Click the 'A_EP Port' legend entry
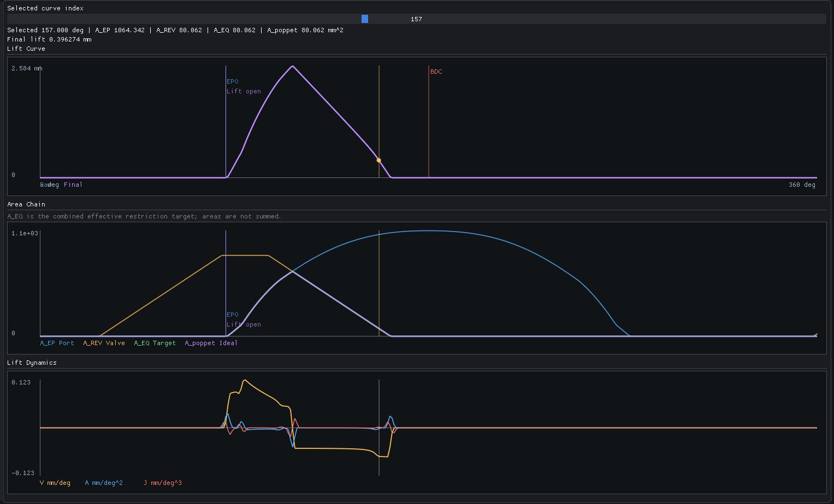 pos(57,343)
